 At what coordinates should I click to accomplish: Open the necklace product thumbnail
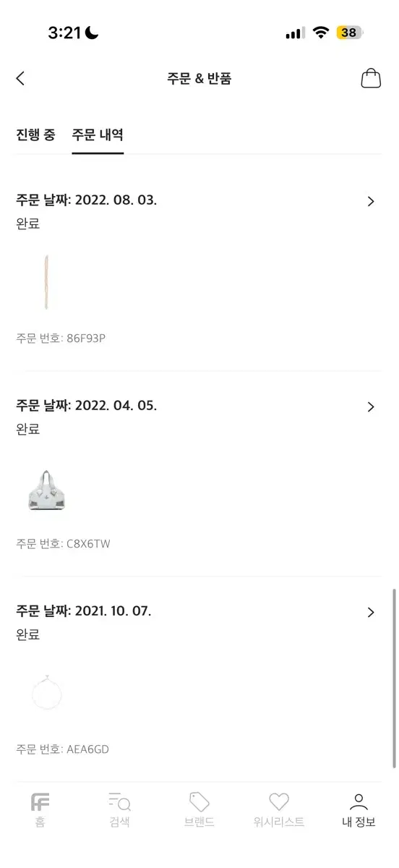tap(46, 694)
